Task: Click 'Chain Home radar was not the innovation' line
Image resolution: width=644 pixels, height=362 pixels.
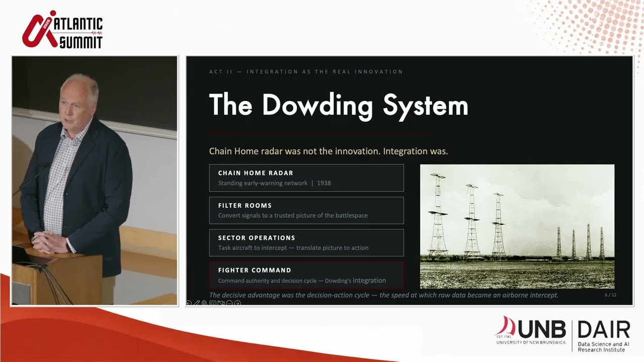Action: [x=329, y=151]
